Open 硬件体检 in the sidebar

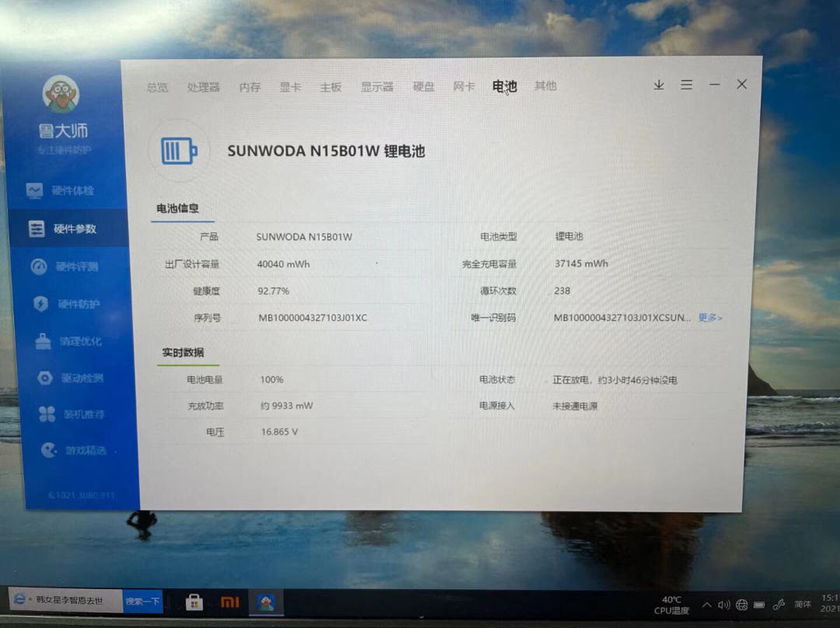[61, 190]
